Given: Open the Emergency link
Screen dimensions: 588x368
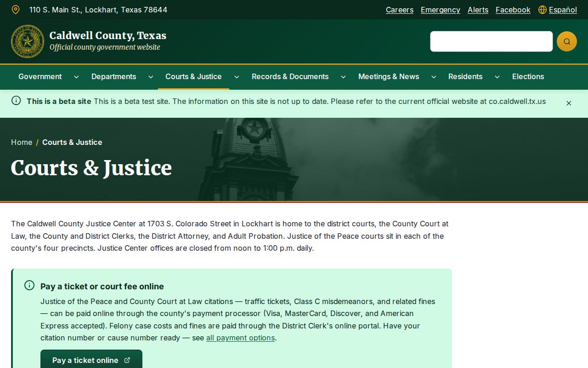Looking at the screenshot, I should (x=441, y=10).
